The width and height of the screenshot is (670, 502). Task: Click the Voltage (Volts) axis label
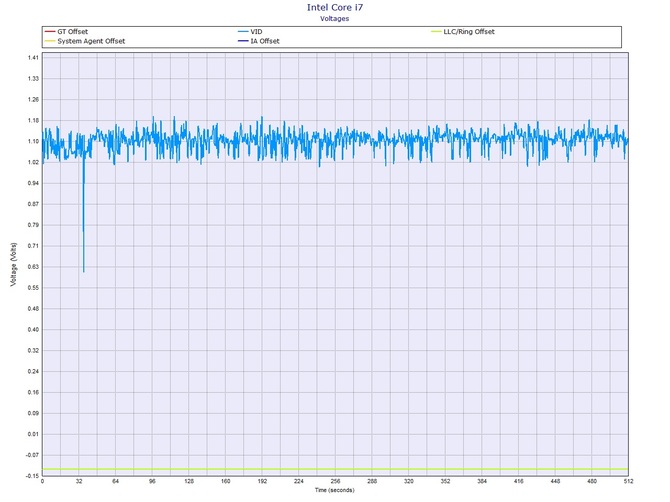pyautogui.click(x=14, y=264)
